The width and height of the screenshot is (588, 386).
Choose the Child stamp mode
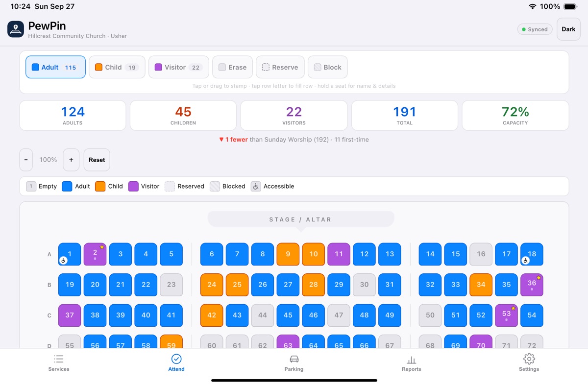click(x=117, y=67)
